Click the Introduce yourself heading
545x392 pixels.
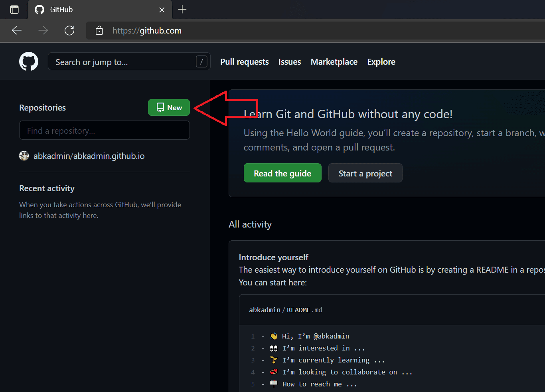(x=274, y=257)
